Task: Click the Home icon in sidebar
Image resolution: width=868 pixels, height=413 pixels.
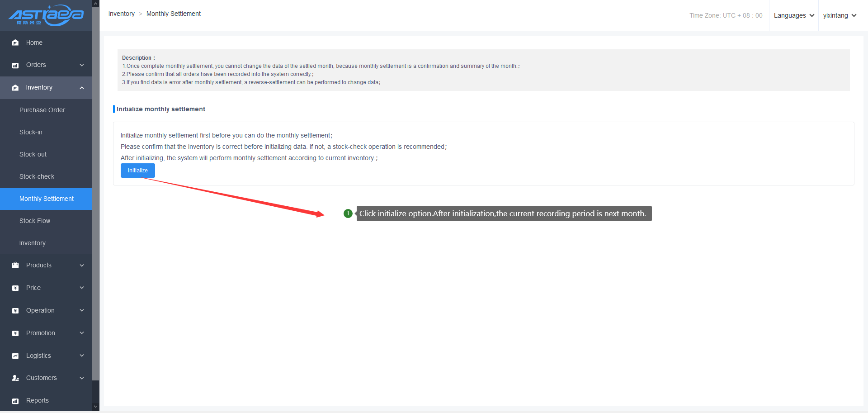Action: click(x=15, y=43)
